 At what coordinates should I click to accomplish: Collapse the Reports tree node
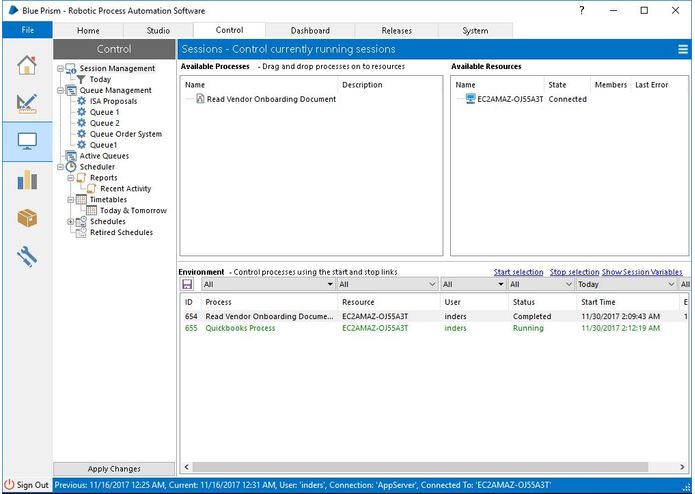pyautogui.click(x=70, y=178)
